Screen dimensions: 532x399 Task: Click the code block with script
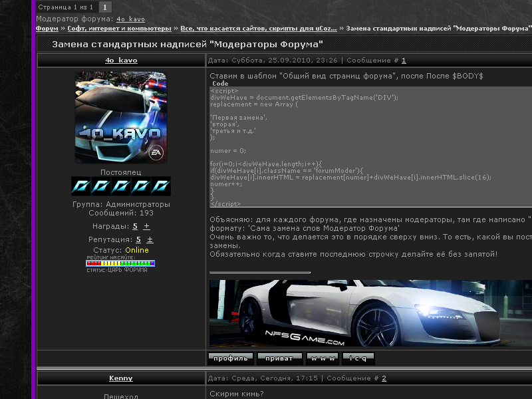370,147
